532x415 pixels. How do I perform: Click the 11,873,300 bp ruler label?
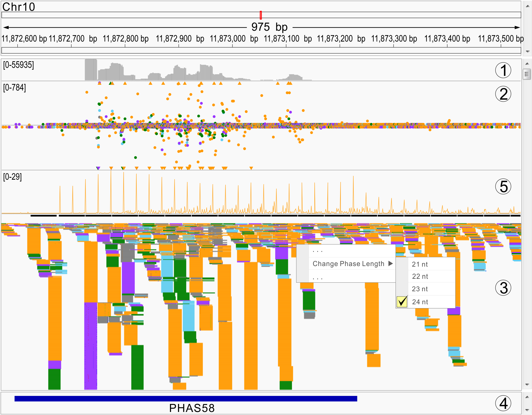coord(394,38)
